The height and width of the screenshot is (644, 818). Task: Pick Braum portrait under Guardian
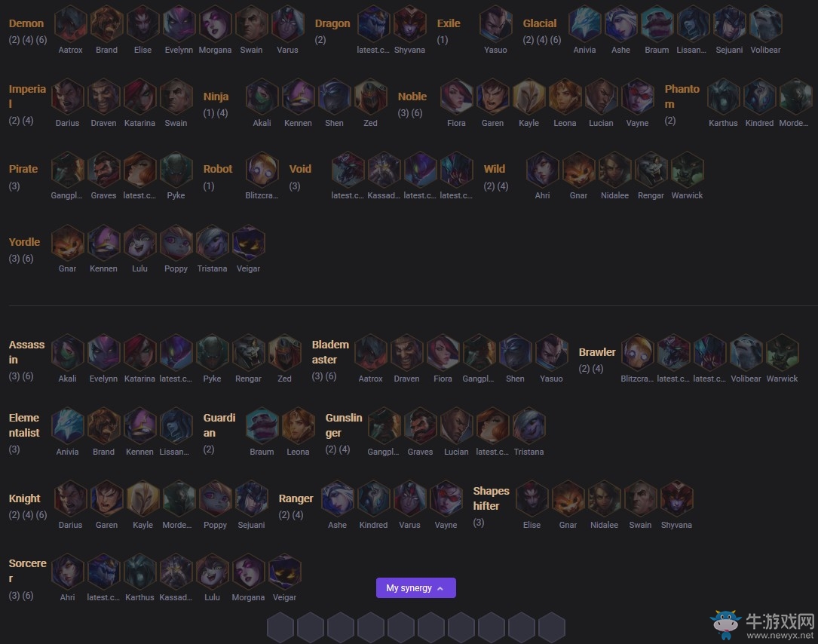point(262,426)
